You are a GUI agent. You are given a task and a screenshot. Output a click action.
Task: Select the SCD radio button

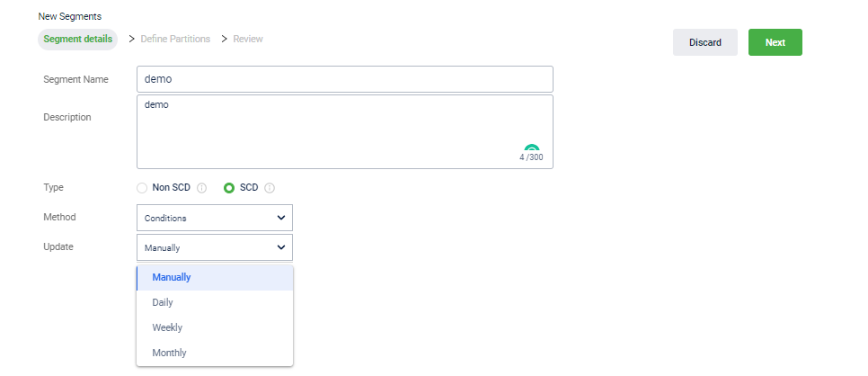[x=229, y=188]
